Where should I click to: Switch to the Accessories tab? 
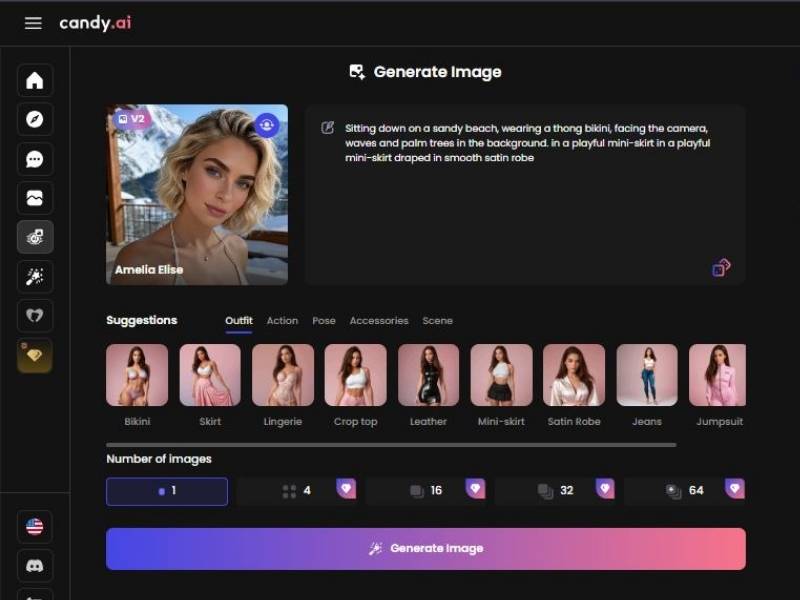(379, 321)
